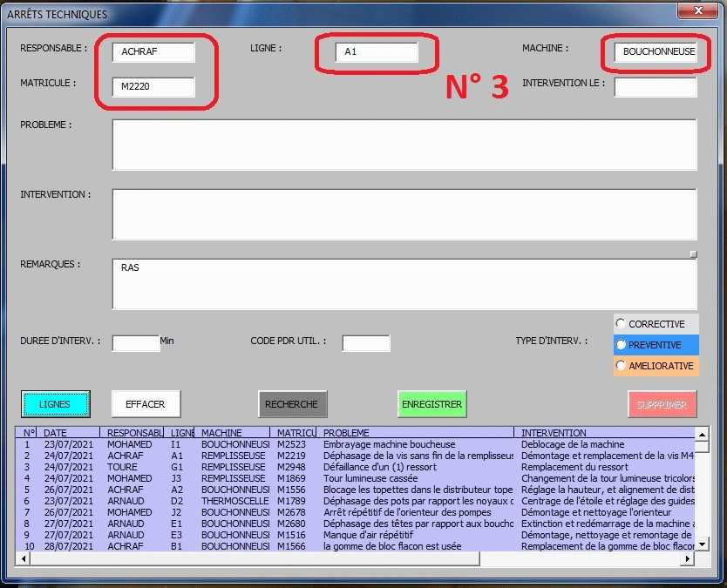
Task: Click the CODE PDR UTIL. field
Action: tap(365, 342)
